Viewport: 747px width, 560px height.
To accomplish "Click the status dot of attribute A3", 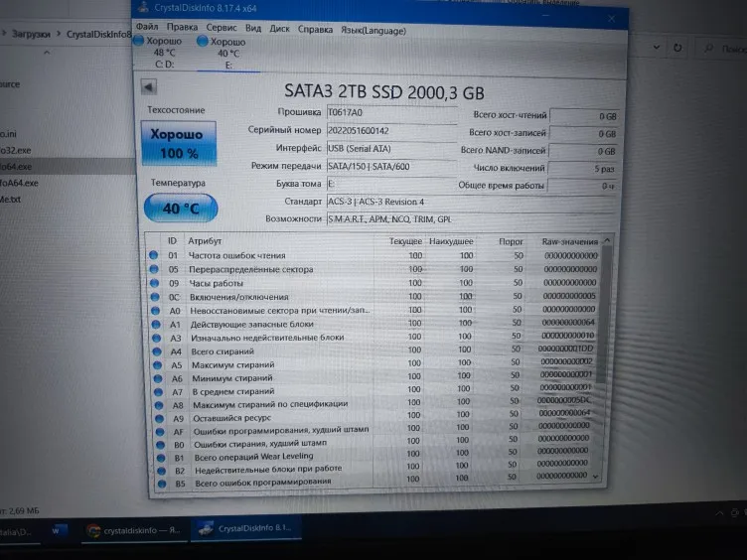I will click(156, 339).
